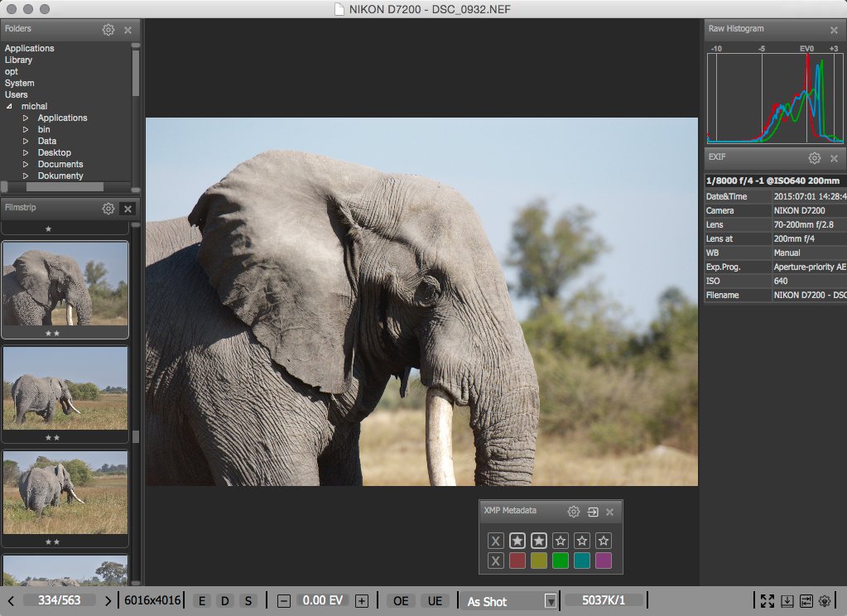This screenshot has height=616, width=847.
Task: Select the top-level Library folder
Action: [18, 60]
